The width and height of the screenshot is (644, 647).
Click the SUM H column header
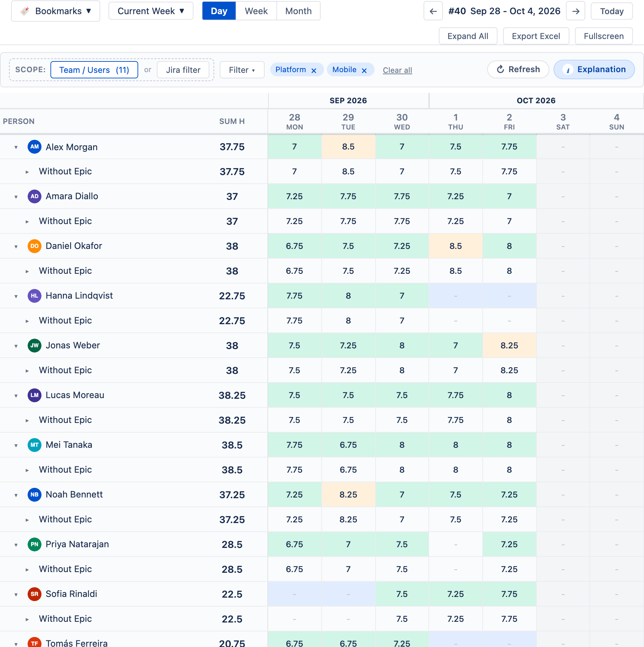[232, 122]
